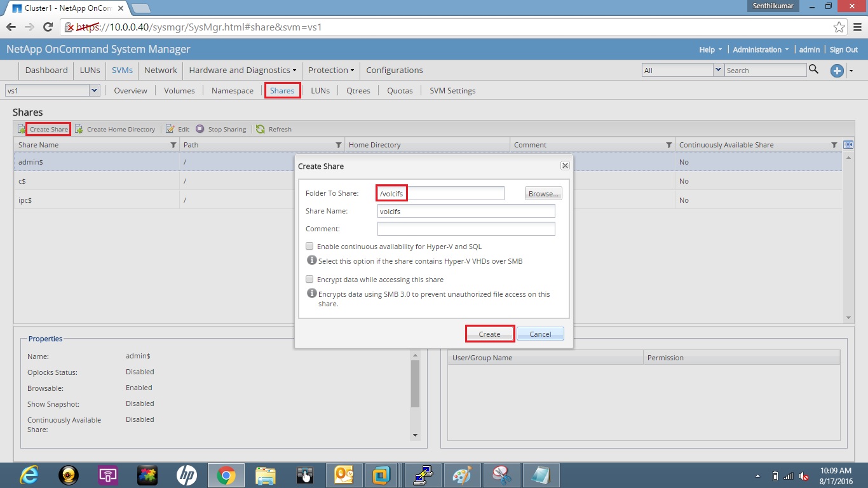Image resolution: width=868 pixels, height=488 pixels.
Task: Switch to the Qtrees tab
Action: click(x=358, y=91)
